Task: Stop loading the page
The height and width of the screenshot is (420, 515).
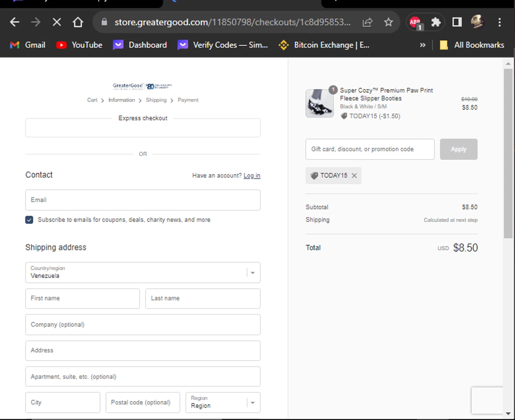Action: [57, 22]
